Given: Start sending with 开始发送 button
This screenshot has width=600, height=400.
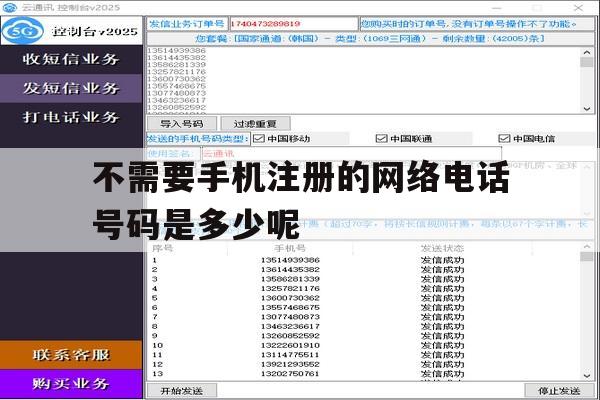Looking at the screenshot, I should tap(182, 391).
